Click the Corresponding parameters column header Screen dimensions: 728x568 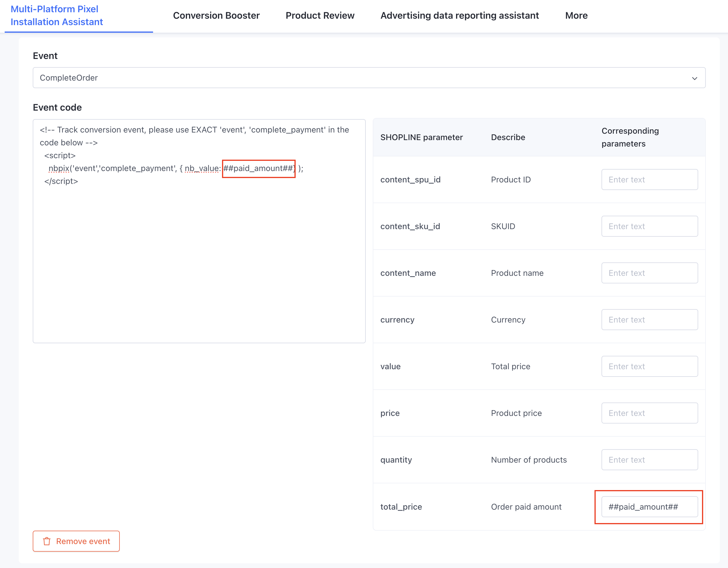point(630,137)
